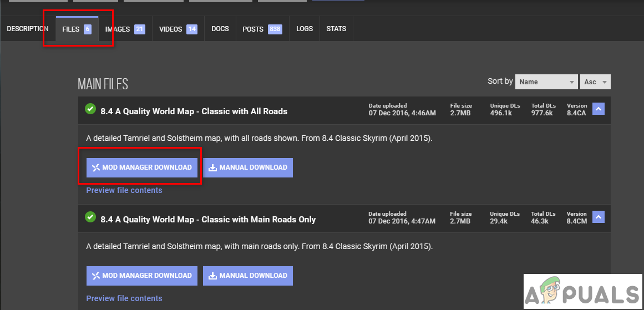Switch to the Images tab

(125, 29)
